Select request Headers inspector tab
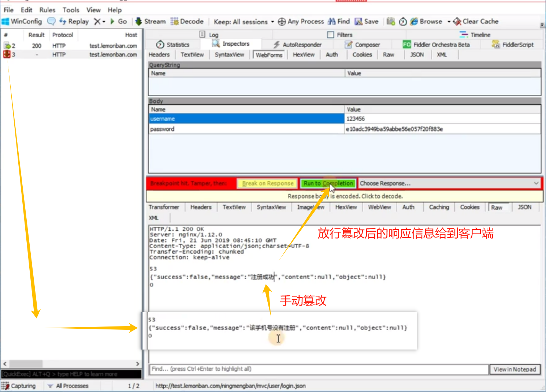The width and height of the screenshot is (546, 392). (x=159, y=55)
